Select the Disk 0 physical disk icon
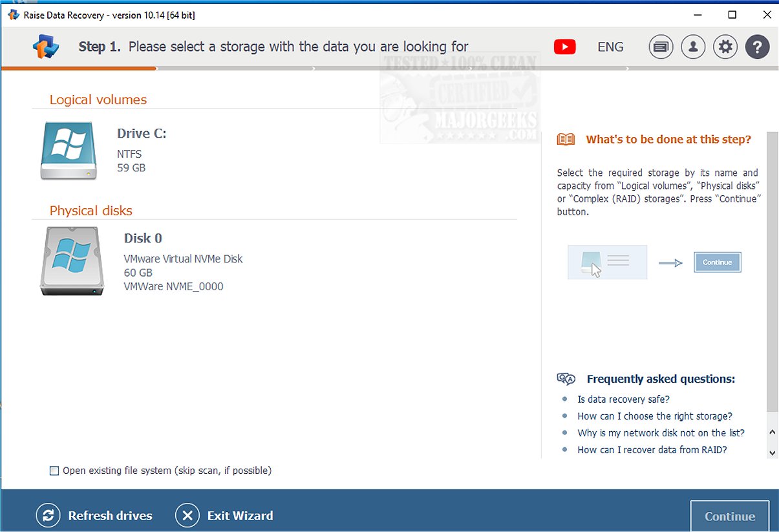Image resolution: width=779 pixels, height=532 pixels. [71, 261]
